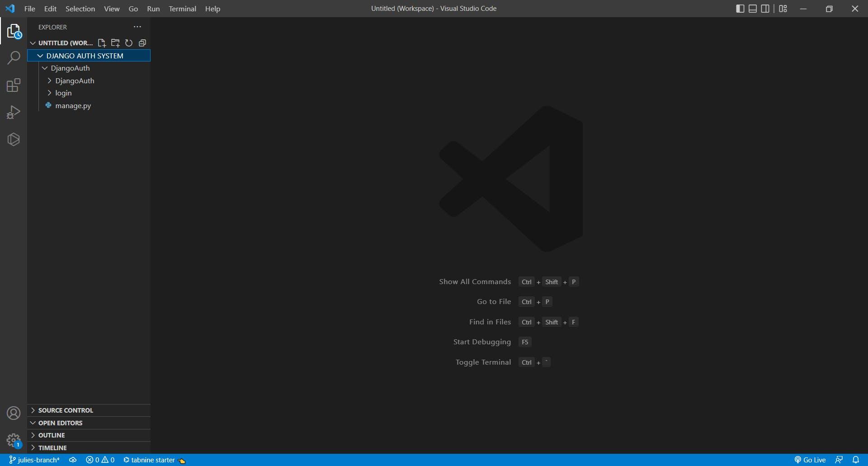Click the New Folder icon in Explorer

click(115, 43)
